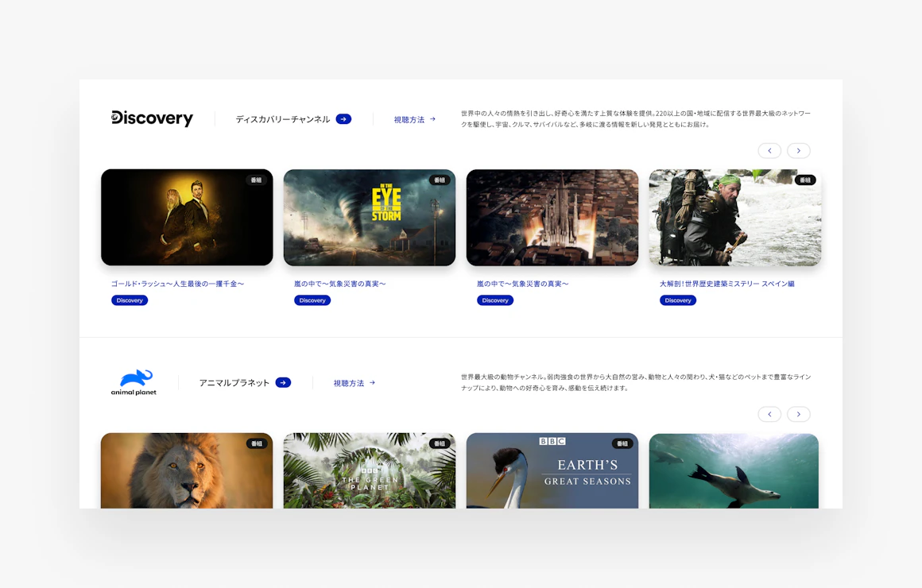
Task: Open the swimming seal underwater thumbnail
Action: [734, 470]
